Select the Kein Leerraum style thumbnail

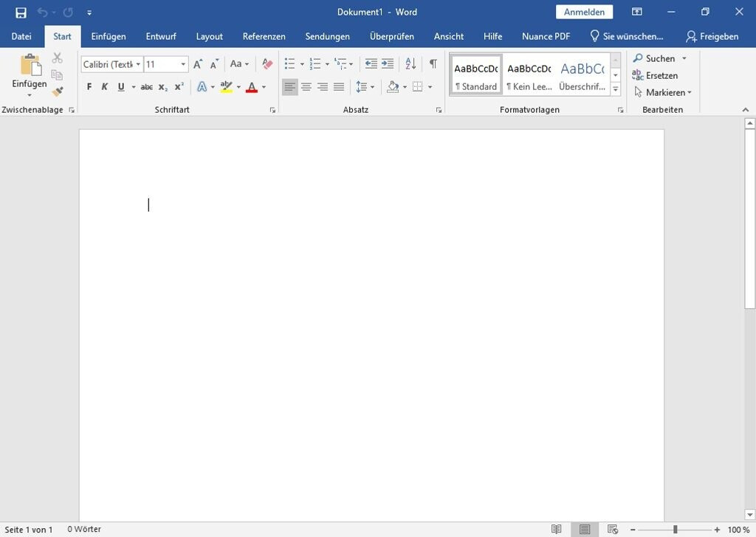click(529, 75)
